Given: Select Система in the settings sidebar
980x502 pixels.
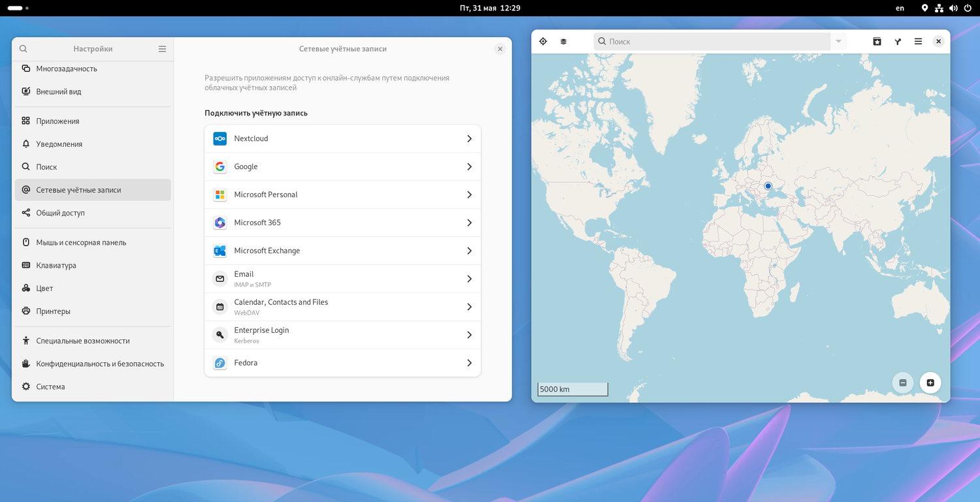Looking at the screenshot, I should tap(93, 386).
